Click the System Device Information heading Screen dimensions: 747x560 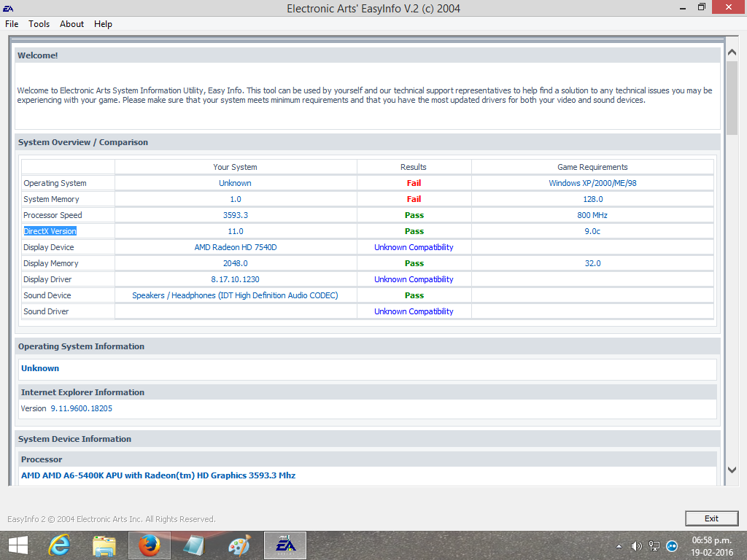coord(75,439)
